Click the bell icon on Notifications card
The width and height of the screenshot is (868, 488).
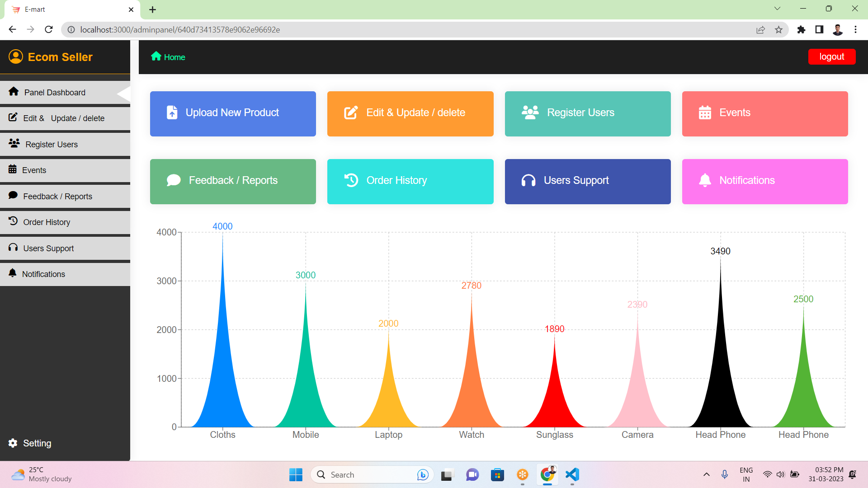click(x=705, y=180)
